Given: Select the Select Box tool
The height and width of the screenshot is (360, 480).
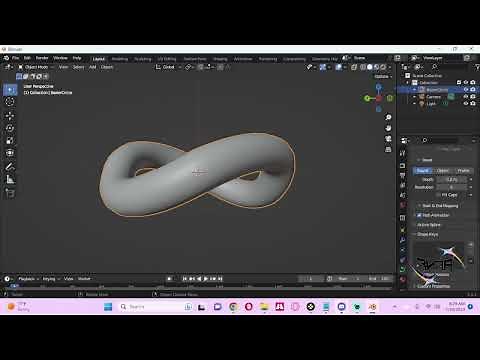Looking at the screenshot, I should [10, 90].
